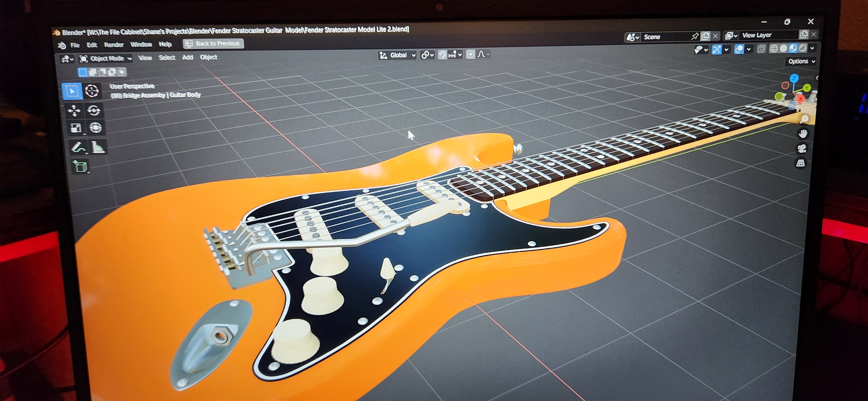The height and width of the screenshot is (401, 868).
Task: Select the 3D Cursor tool
Action: click(92, 91)
